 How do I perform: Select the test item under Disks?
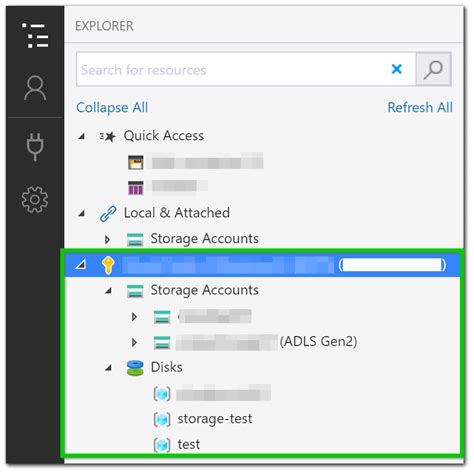[189, 445]
